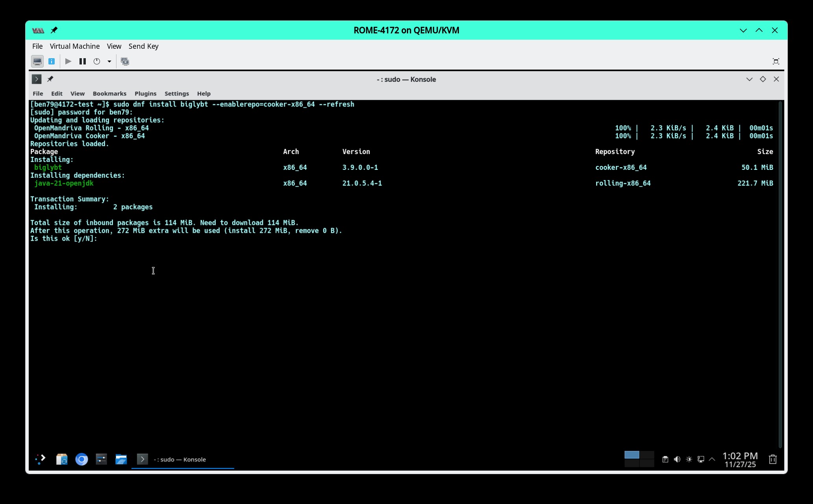Open the manage VM snapshots icon
The height and width of the screenshot is (504, 813).
[125, 61]
